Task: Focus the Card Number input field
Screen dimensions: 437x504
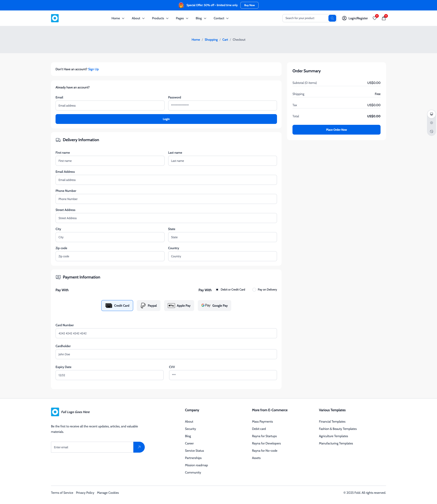Action: tap(166, 333)
